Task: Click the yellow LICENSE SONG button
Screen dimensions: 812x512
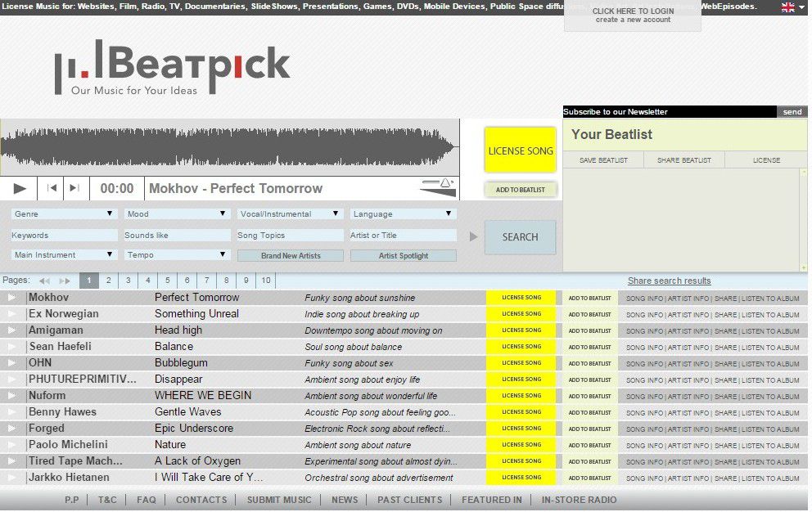Action: coord(521,150)
